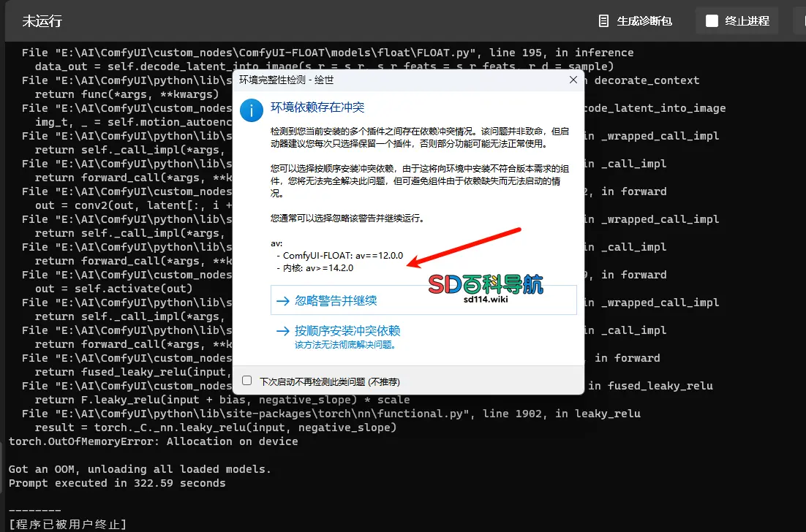Click the 生成诊断包 document icon
The width and height of the screenshot is (806, 532).
coord(604,21)
